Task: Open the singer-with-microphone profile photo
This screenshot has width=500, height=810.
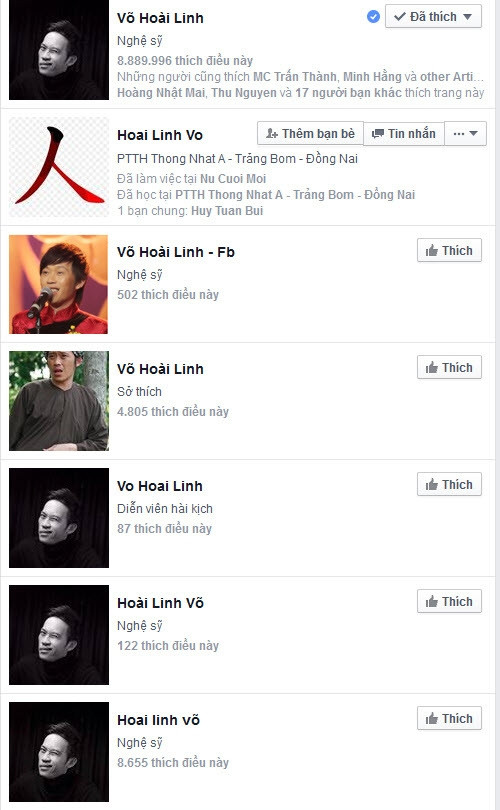Action: click(x=59, y=284)
